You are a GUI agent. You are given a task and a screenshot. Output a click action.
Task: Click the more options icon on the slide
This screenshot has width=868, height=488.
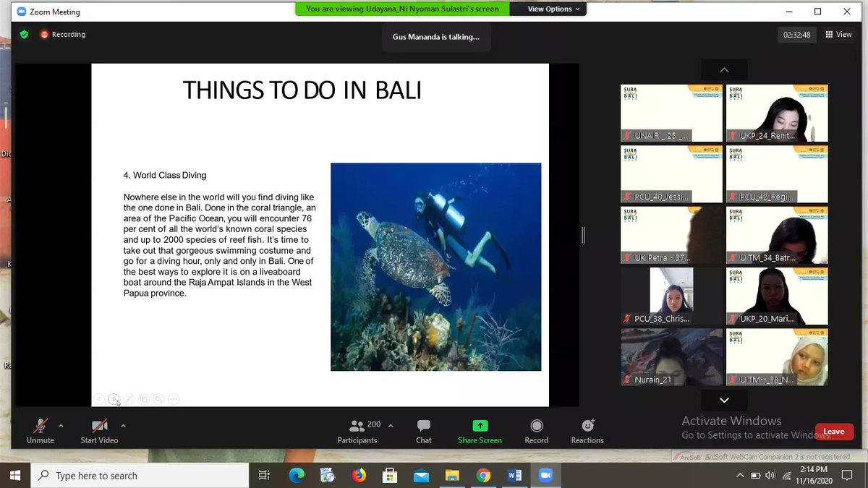pos(173,399)
